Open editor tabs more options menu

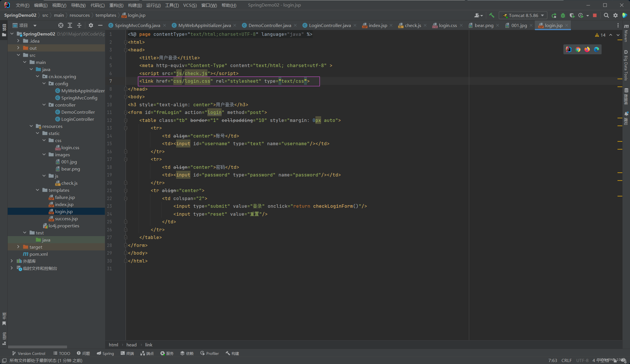(618, 25)
